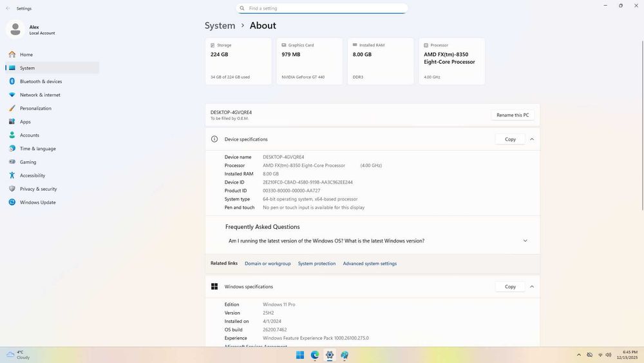The image size is (644, 363).
Task: Open the Graphics Card 979 MB card
Action: pyautogui.click(x=309, y=61)
